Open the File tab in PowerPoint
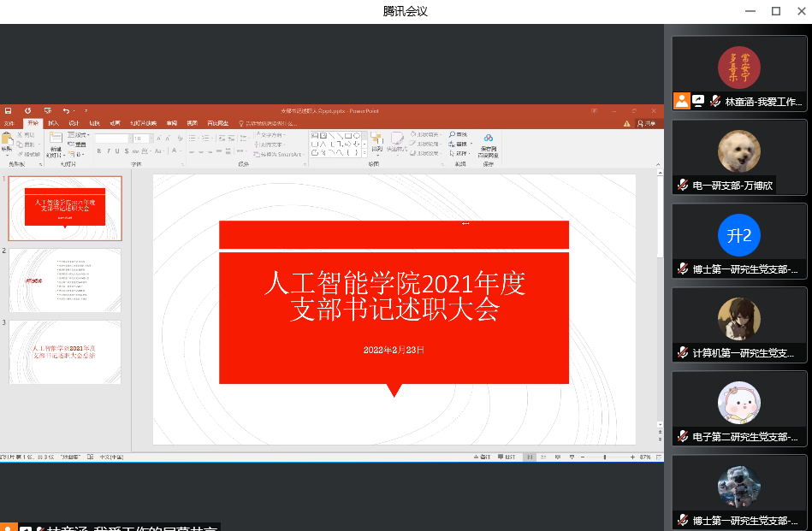This screenshot has width=812, height=531. [x=9, y=123]
